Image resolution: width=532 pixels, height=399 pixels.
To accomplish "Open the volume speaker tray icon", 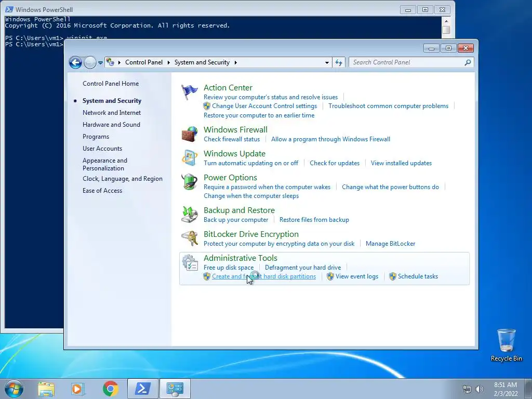I will (x=480, y=389).
